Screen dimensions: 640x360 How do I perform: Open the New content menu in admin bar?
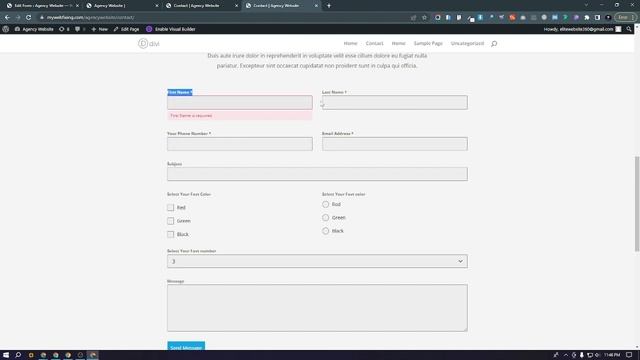(x=99, y=29)
